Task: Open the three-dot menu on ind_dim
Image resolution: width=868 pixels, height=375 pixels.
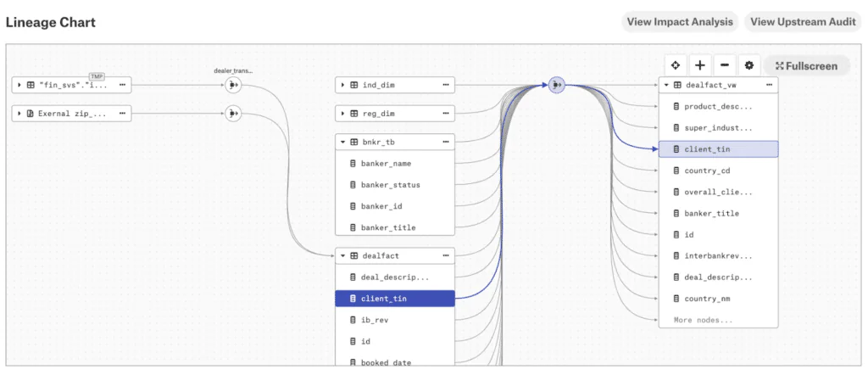Action: point(445,85)
